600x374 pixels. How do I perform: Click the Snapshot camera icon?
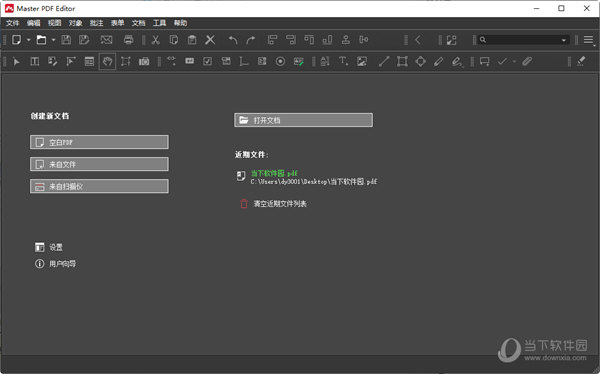pos(144,62)
